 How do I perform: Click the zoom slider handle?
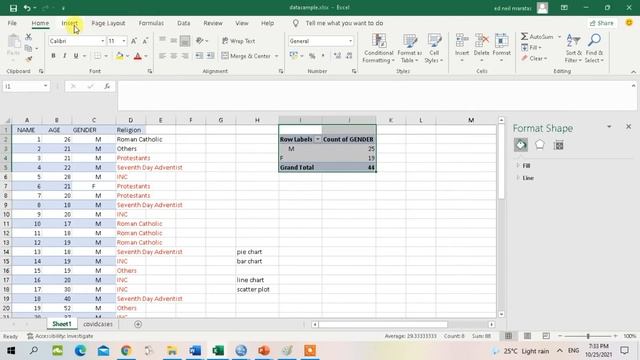click(588, 336)
